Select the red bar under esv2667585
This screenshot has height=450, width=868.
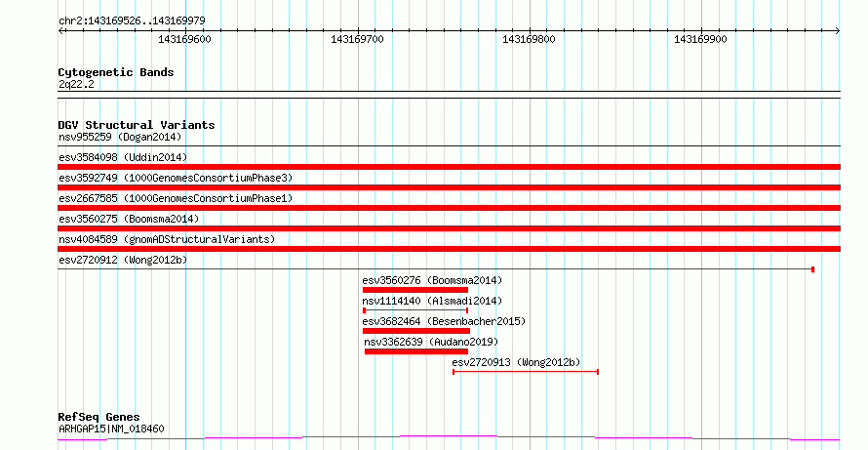pos(449,208)
